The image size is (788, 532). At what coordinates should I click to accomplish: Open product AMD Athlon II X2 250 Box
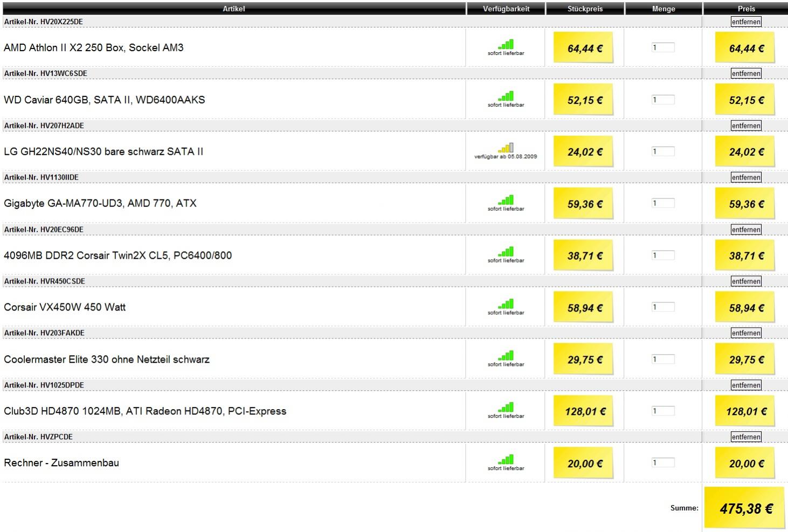(x=94, y=47)
